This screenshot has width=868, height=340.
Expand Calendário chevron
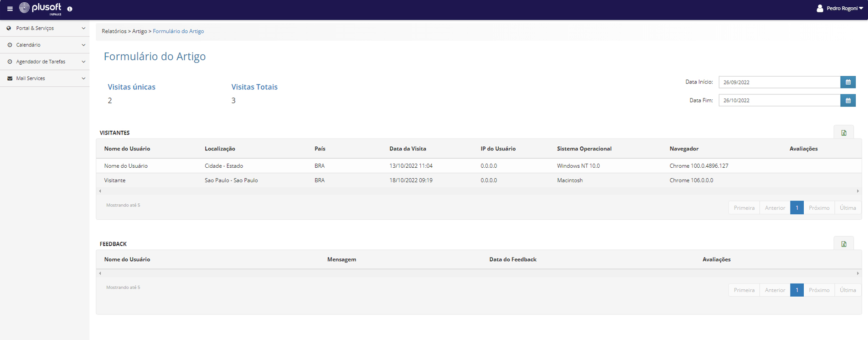tap(83, 45)
